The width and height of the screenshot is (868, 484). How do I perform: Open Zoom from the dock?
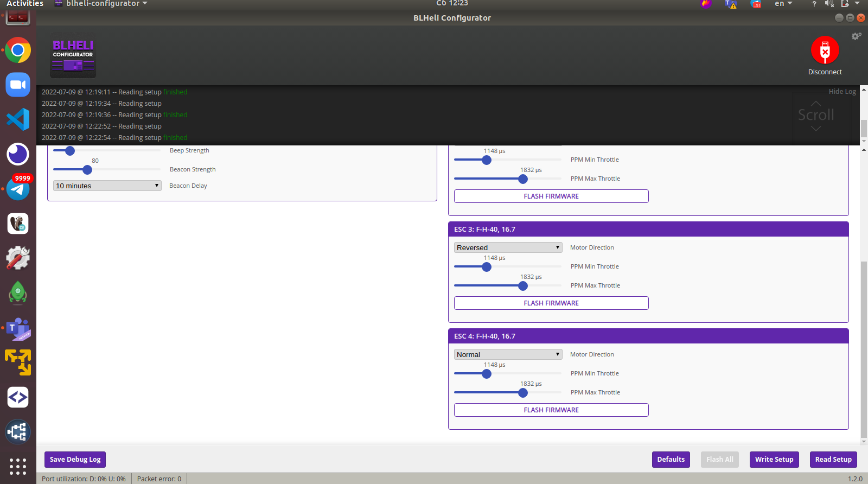[x=18, y=85]
